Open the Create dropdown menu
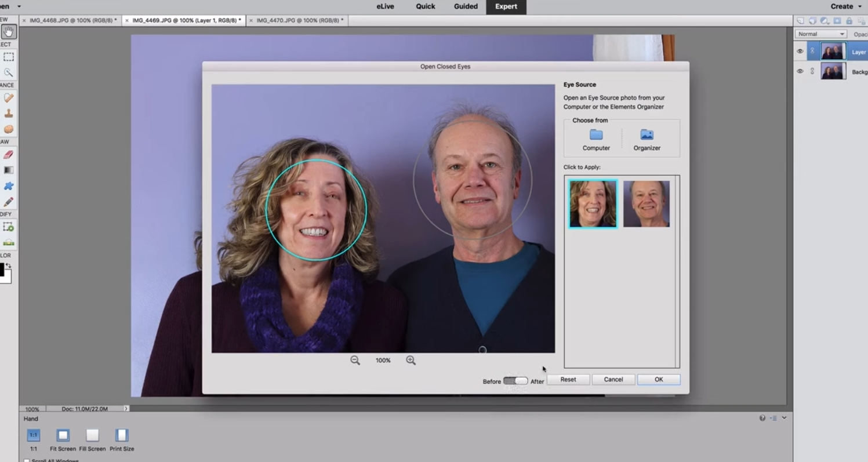This screenshot has width=868, height=462. 846,6
